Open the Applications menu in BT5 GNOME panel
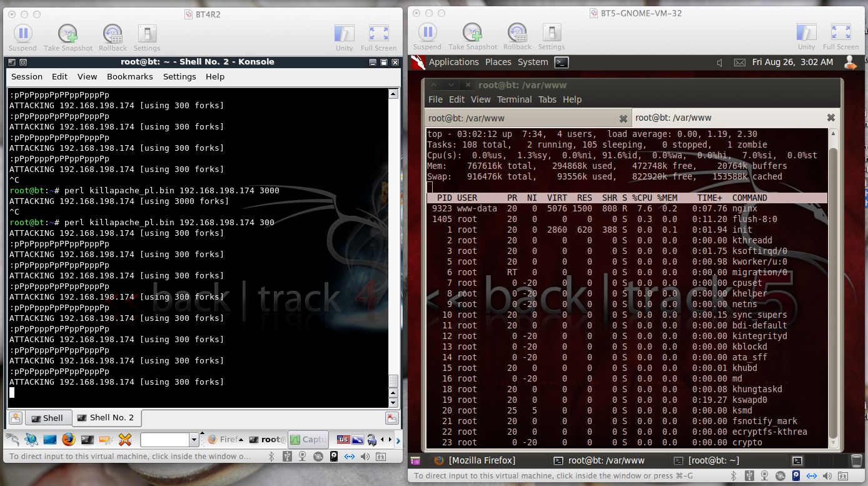 coord(453,62)
